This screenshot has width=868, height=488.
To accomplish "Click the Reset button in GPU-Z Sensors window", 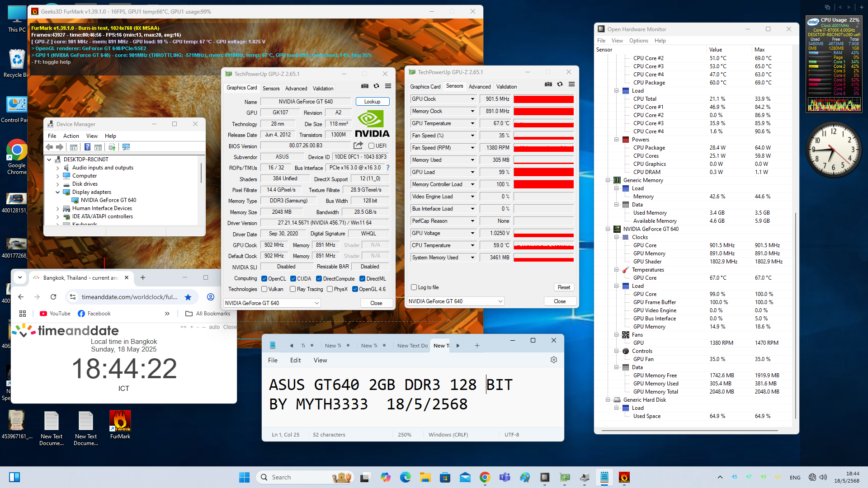I will pyautogui.click(x=564, y=287).
